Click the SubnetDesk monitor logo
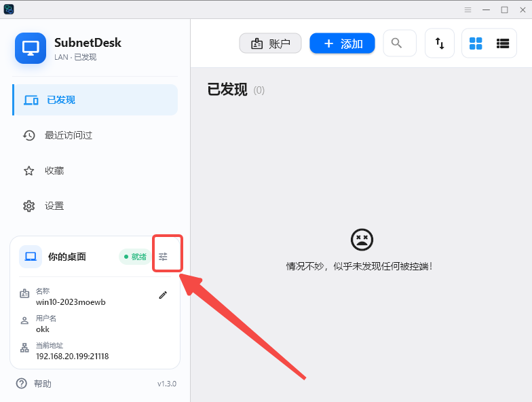The height and width of the screenshot is (402, 532). coord(31,48)
